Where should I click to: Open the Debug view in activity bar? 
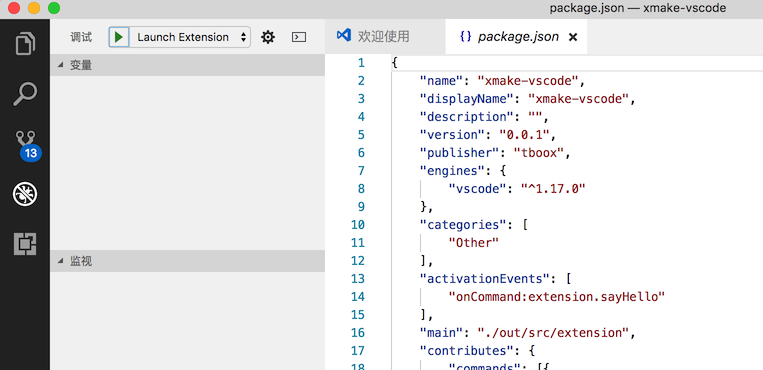[25, 194]
